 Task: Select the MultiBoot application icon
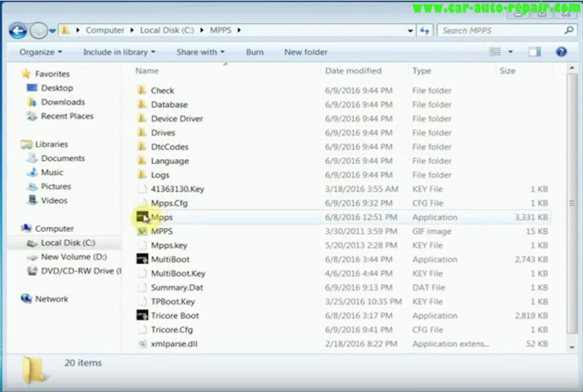[x=142, y=259]
